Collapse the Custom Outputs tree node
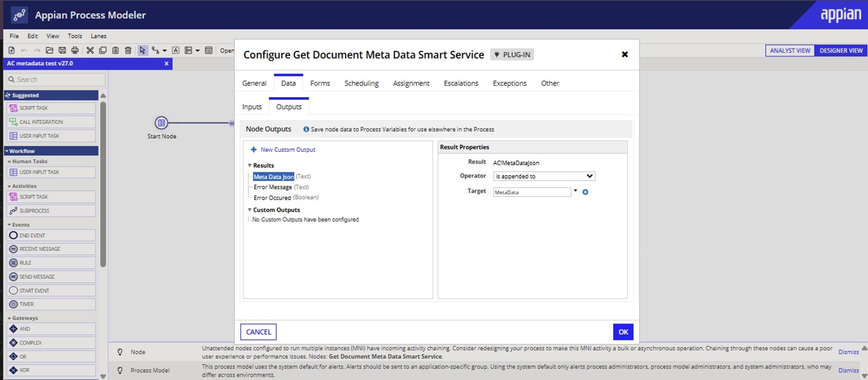 click(250, 210)
